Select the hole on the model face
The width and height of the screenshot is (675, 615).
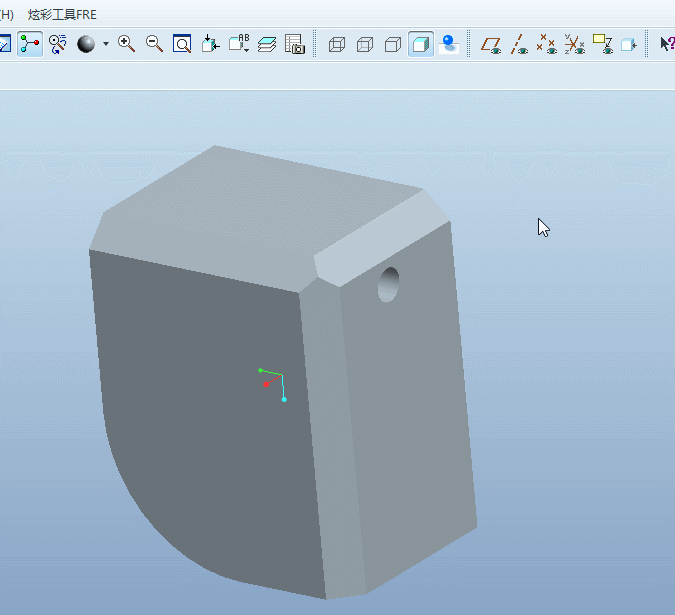click(x=388, y=284)
